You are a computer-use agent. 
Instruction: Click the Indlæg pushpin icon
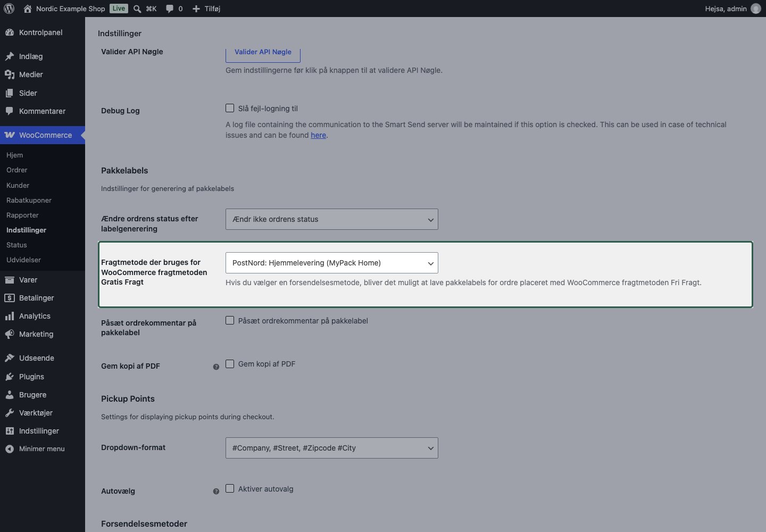tap(10, 56)
